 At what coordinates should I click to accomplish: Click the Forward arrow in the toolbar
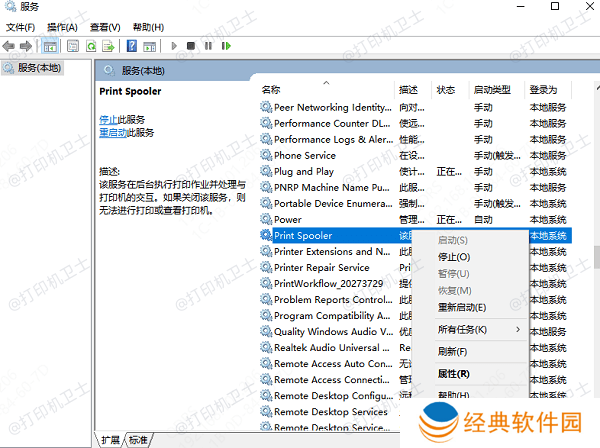(26, 46)
